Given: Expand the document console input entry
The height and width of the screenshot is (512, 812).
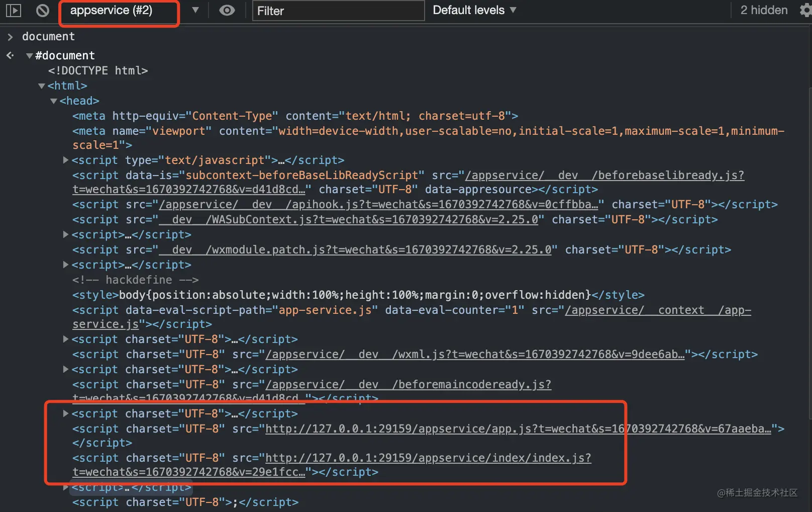Looking at the screenshot, I should click(10, 37).
